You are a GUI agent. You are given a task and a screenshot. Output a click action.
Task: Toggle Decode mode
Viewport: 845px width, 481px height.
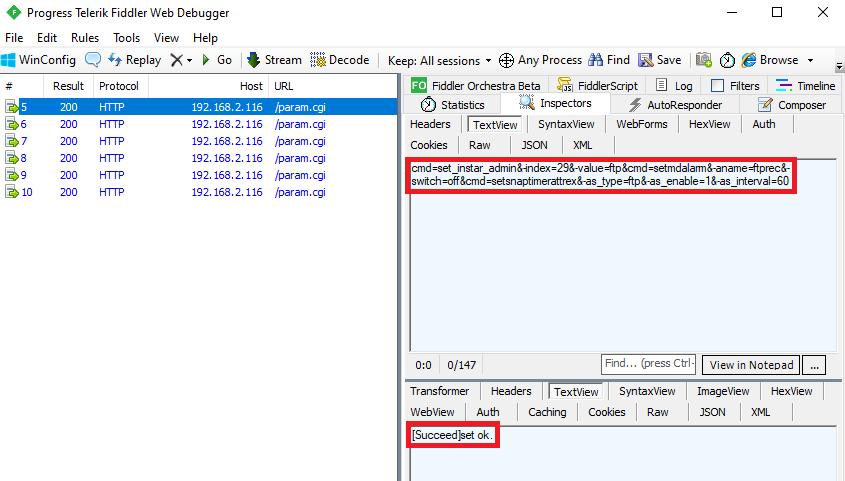340,60
